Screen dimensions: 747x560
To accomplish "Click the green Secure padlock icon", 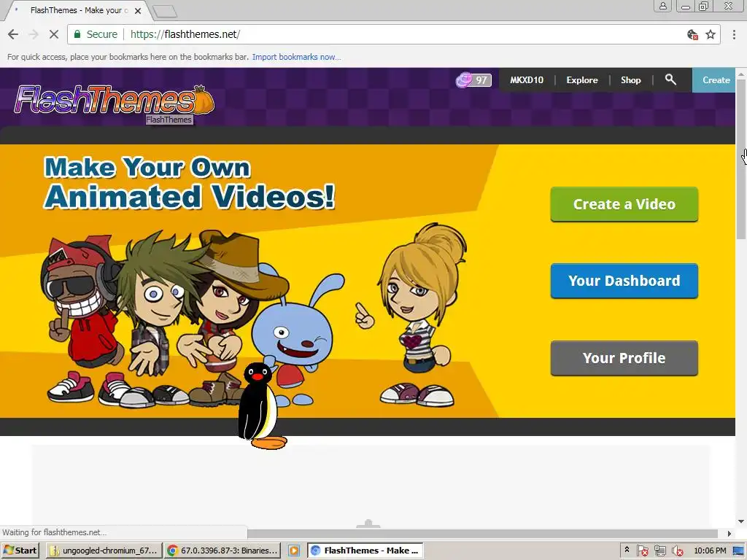I will click(x=77, y=34).
